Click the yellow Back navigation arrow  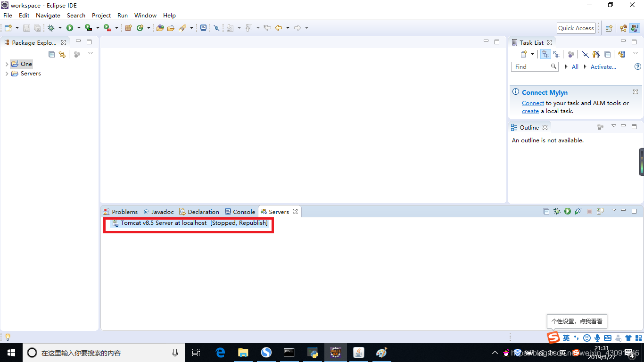[279, 28]
